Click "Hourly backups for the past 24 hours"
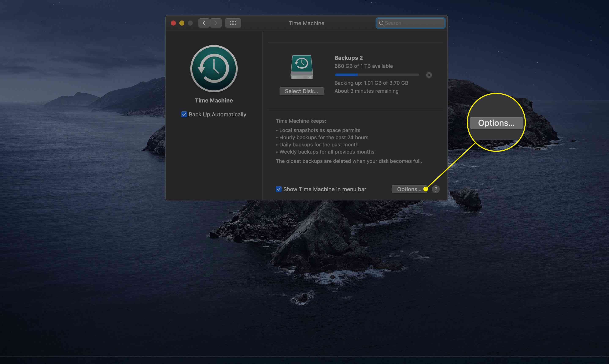 [324, 137]
